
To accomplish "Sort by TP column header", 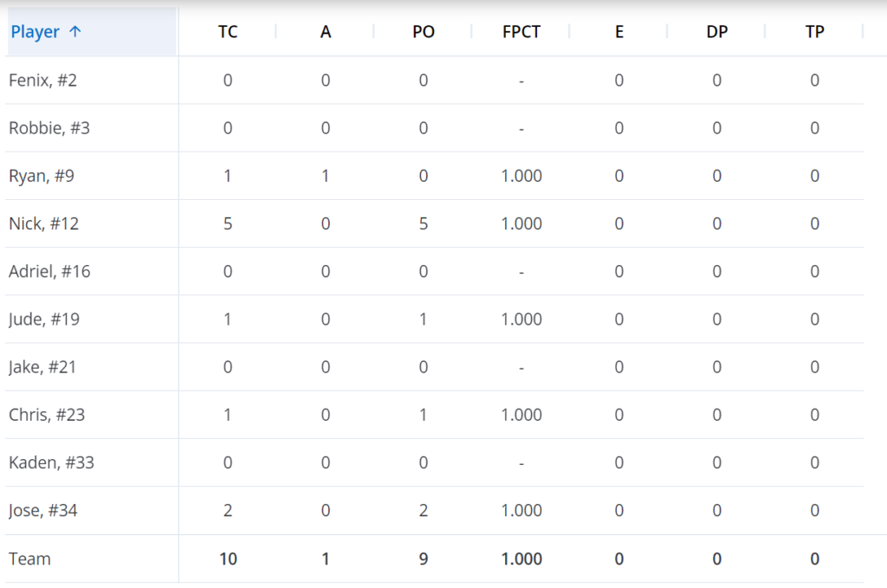I will pos(814,32).
